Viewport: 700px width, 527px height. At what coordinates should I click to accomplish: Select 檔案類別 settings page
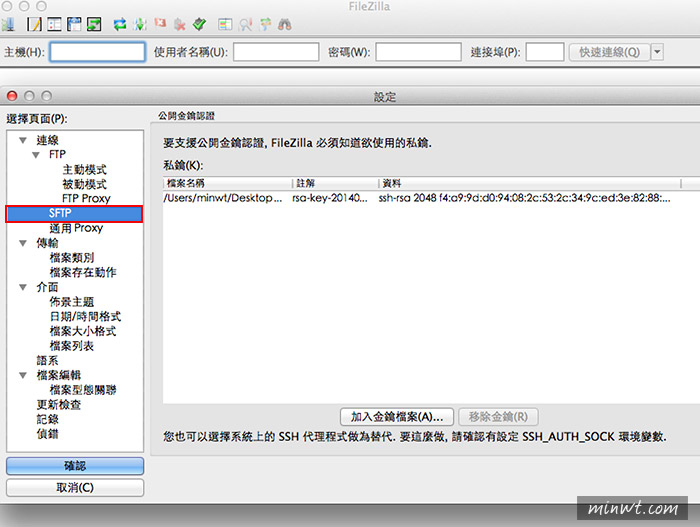point(72,258)
